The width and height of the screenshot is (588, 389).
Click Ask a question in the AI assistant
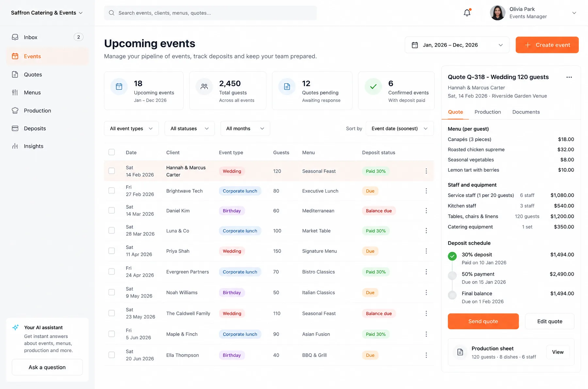[x=47, y=367]
